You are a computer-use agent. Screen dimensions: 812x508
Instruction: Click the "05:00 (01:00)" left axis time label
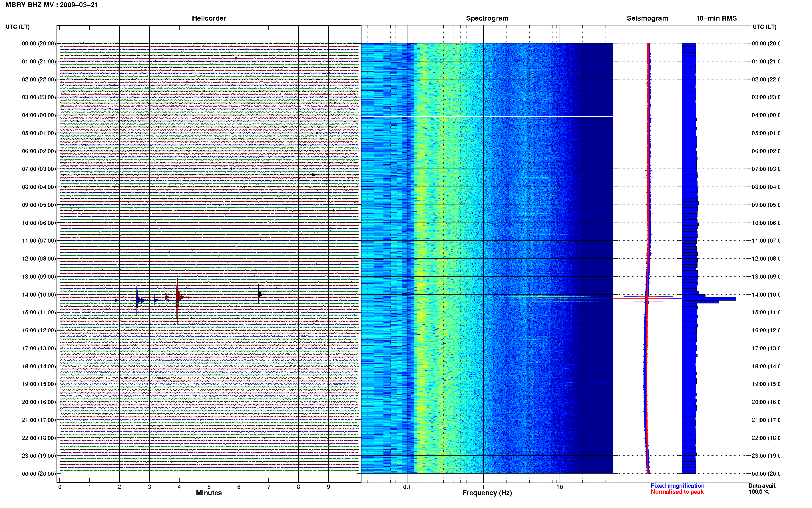(39, 133)
